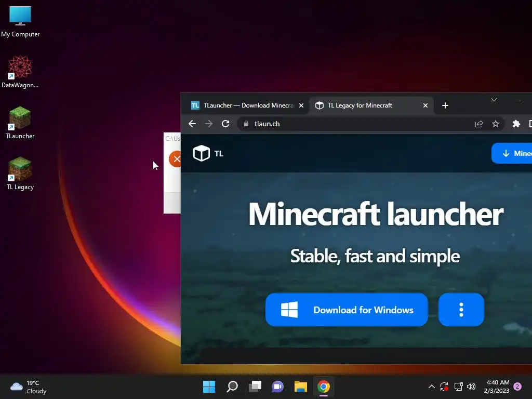Close the TLauncher — Download Minecraft tab
The width and height of the screenshot is (532, 399).
[x=301, y=105]
